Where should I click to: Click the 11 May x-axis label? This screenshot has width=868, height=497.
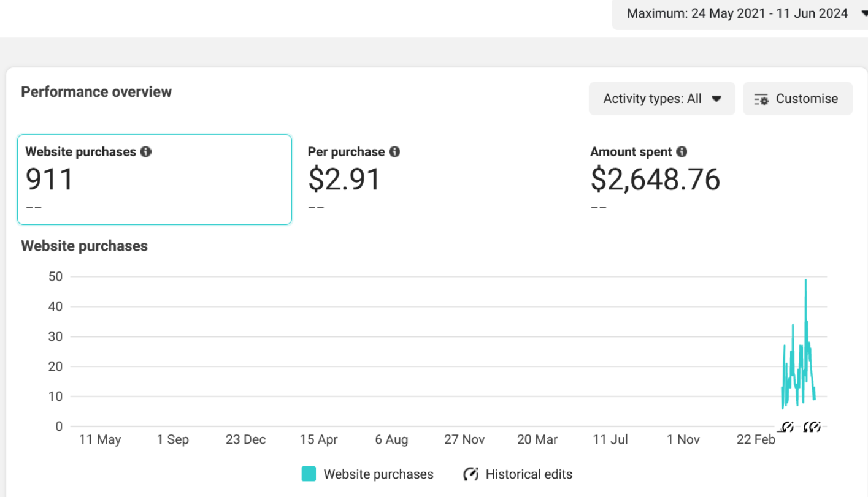100,440
